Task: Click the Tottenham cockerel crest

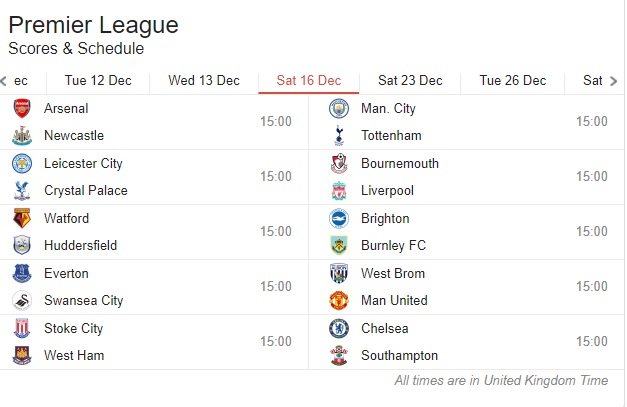Action: 339,135
